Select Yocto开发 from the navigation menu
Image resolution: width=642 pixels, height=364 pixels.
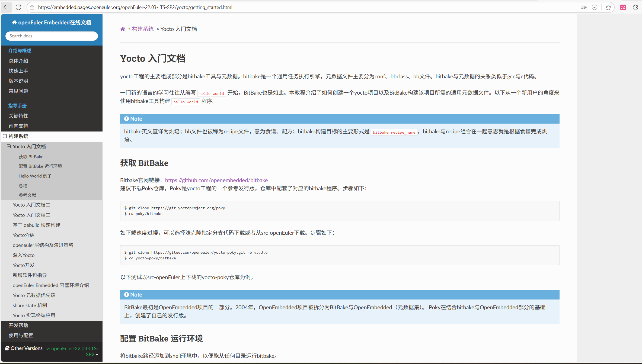tap(23, 265)
